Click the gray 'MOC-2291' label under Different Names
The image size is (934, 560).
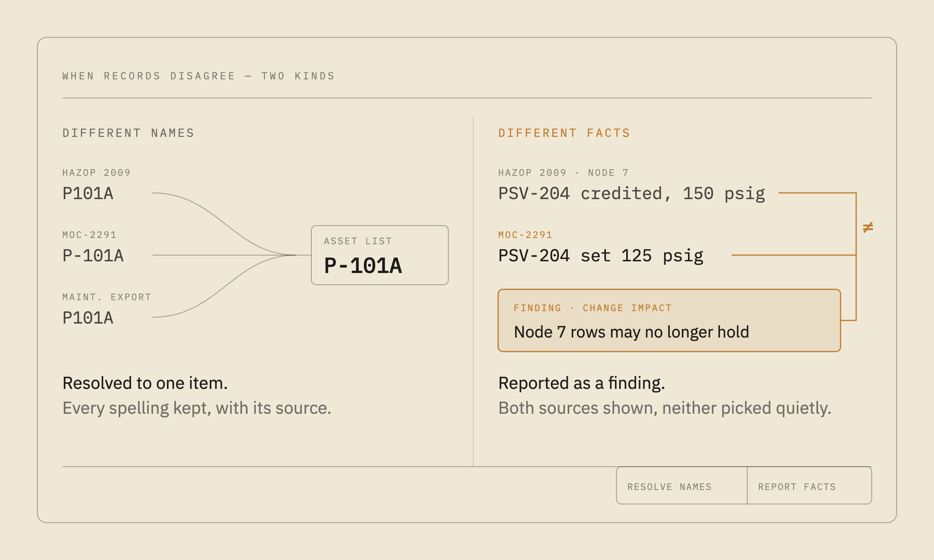point(90,235)
